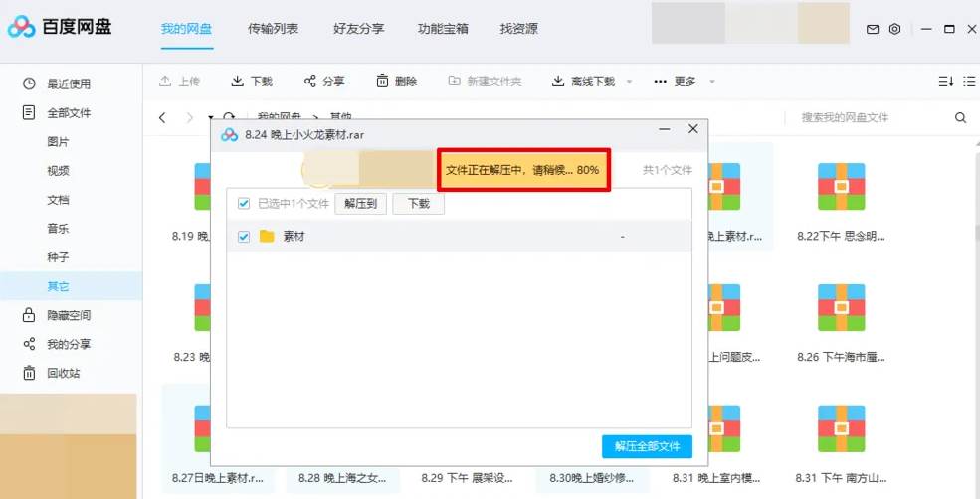Minimize the rar preview dialog
Screen dimensions: 980x499
pos(665,129)
